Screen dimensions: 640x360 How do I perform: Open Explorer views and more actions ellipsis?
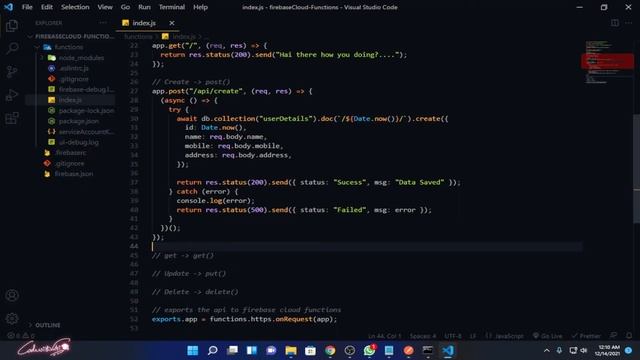[103, 23]
